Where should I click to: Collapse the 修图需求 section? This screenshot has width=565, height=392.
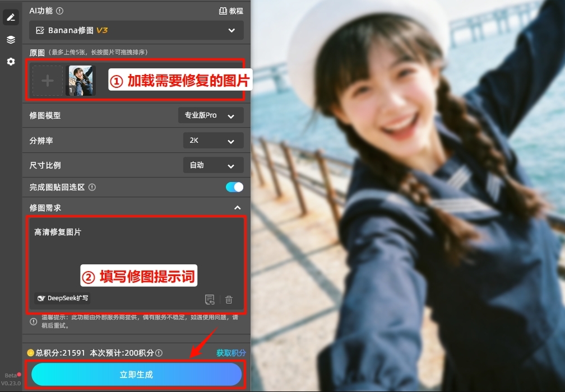238,208
